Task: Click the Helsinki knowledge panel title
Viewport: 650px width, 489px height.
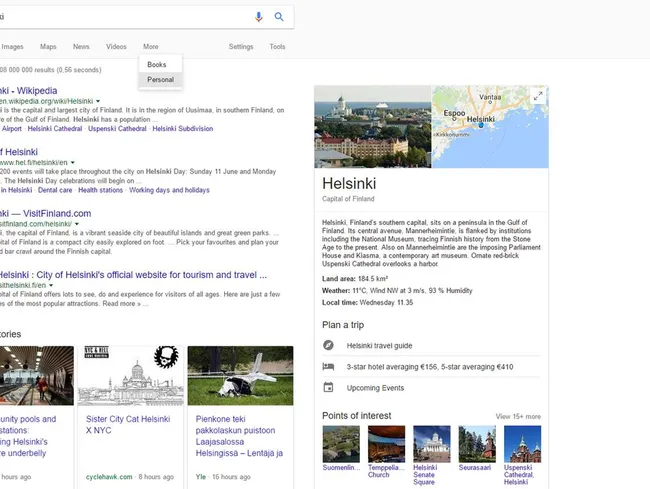Action: (349, 184)
